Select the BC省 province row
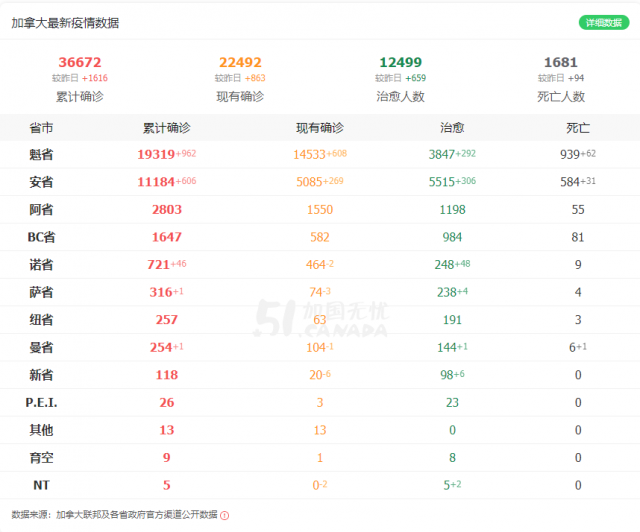Viewport: 640px width, 532px height. (x=320, y=237)
